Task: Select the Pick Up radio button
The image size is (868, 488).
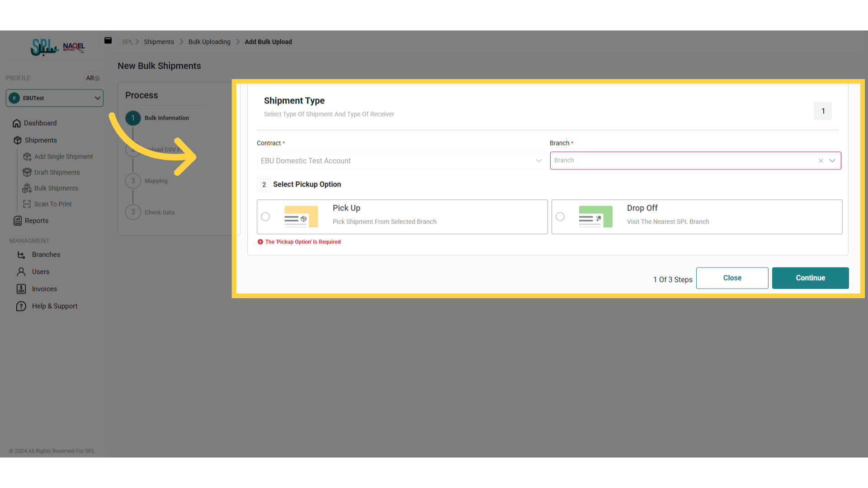Action: [265, 217]
